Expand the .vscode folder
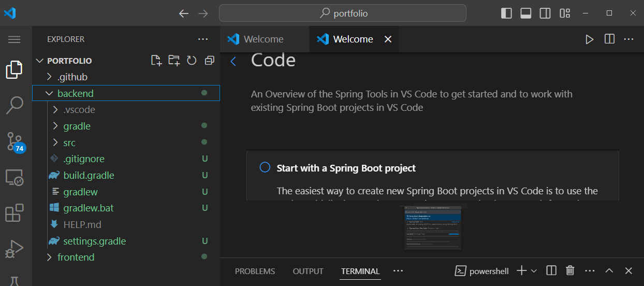This screenshot has height=286, width=644. [x=126, y=110]
